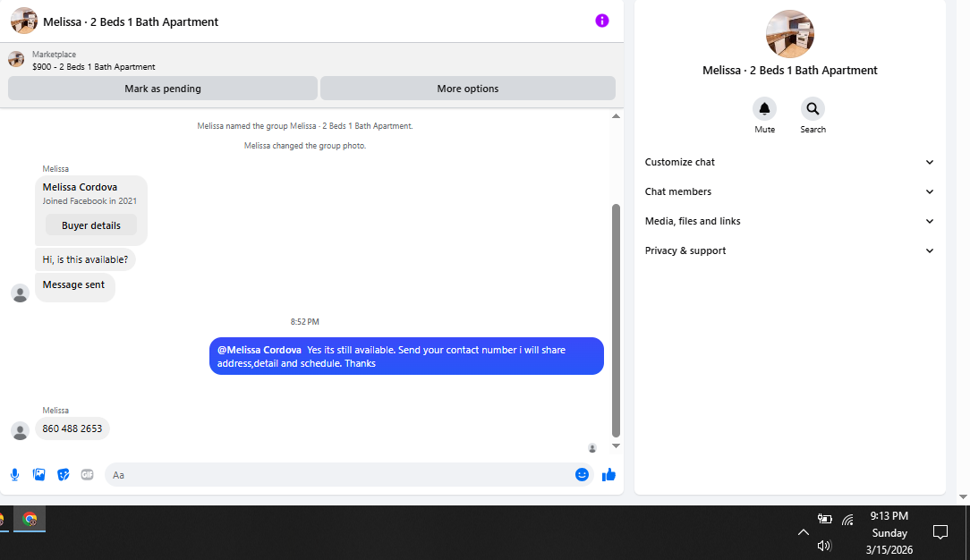Open the network Wi-Fi tray icon
The image size is (970, 560).
coord(848,520)
